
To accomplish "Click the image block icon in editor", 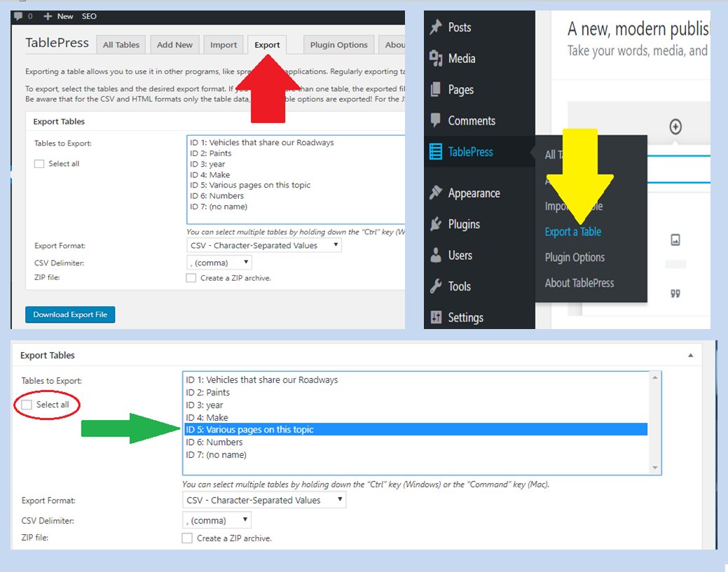I will tap(675, 240).
